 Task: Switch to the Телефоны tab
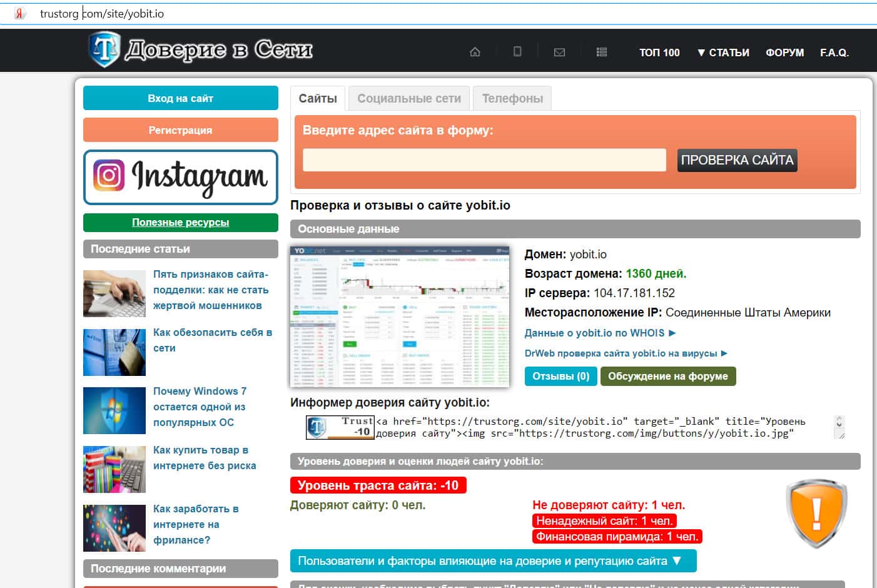[x=512, y=98]
